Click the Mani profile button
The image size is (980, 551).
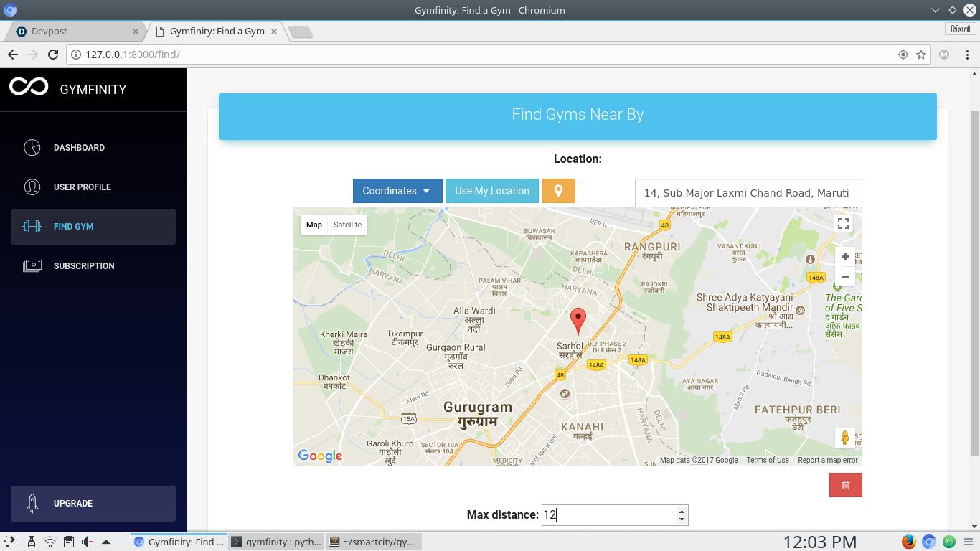click(x=960, y=29)
